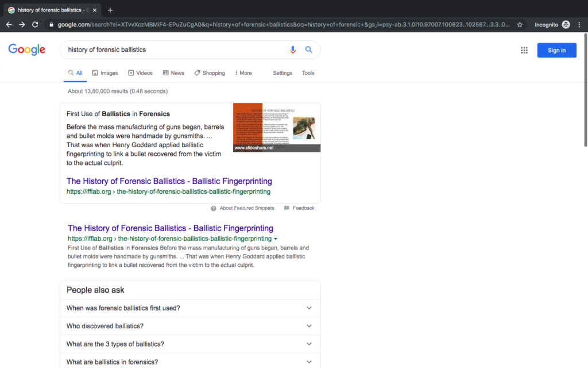Switch to Videos results tab
588x368 pixels.
[x=140, y=73]
